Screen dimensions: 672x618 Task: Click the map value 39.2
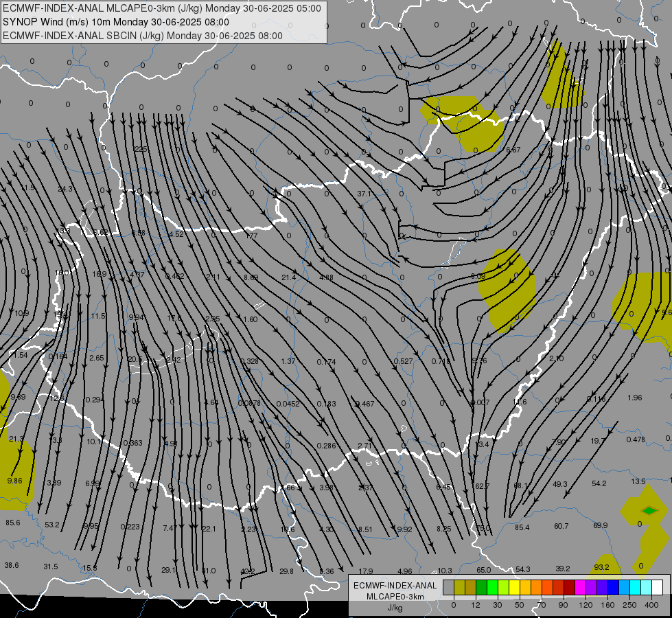coord(562,569)
